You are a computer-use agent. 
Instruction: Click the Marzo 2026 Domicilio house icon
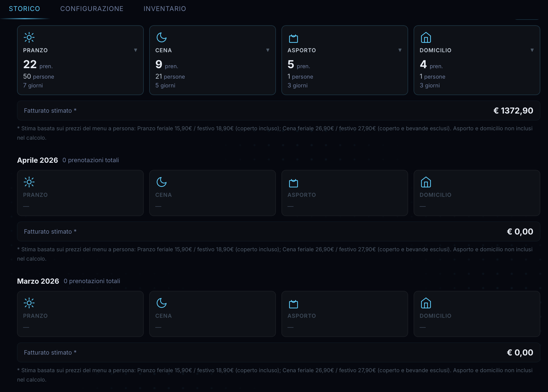(x=426, y=303)
